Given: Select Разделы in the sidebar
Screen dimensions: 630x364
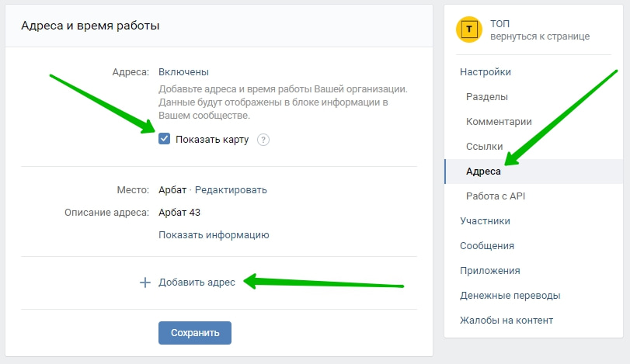Looking at the screenshot, I should click(487, 97).
